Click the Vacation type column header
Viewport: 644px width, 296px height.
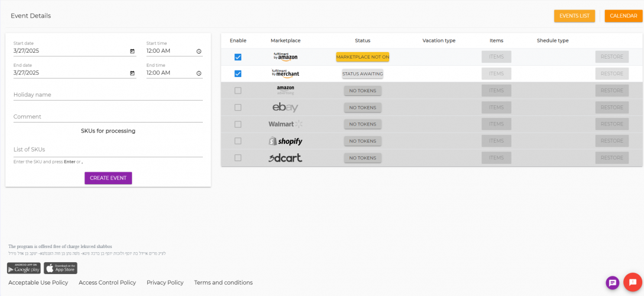point(439,41)
